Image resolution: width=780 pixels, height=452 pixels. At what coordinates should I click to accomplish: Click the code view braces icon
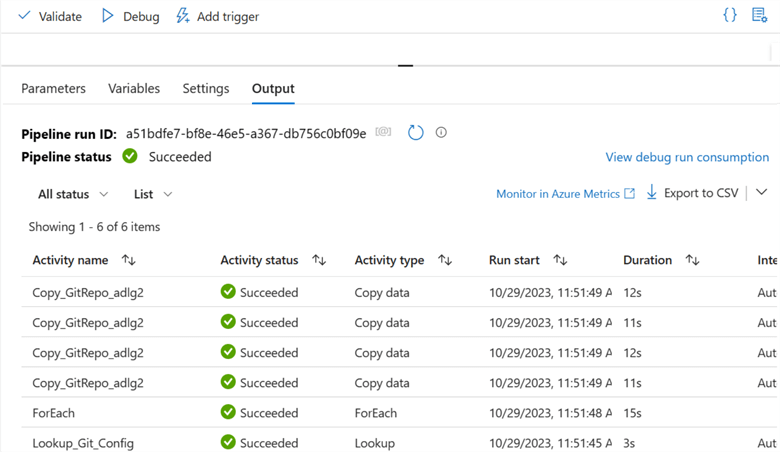click(730, 15)
